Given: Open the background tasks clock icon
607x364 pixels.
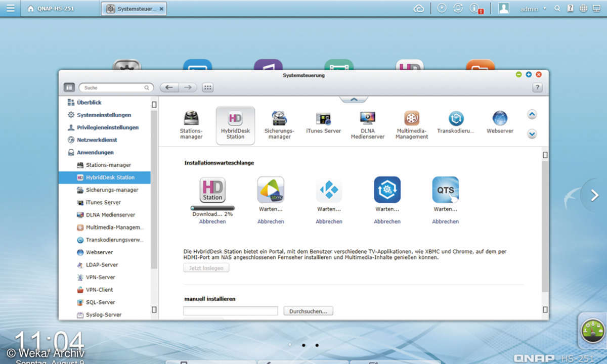Looking at the screenshot, I should coord(442,8).
